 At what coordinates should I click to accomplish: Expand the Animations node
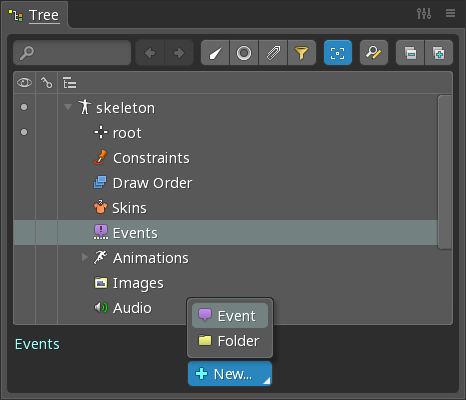pos(85,257)
